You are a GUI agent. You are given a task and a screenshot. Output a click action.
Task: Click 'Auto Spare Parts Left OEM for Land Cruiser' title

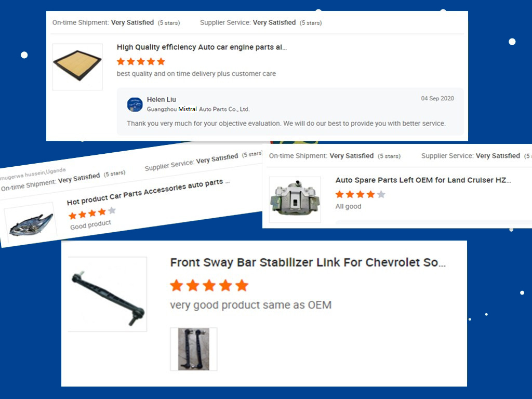423,180
